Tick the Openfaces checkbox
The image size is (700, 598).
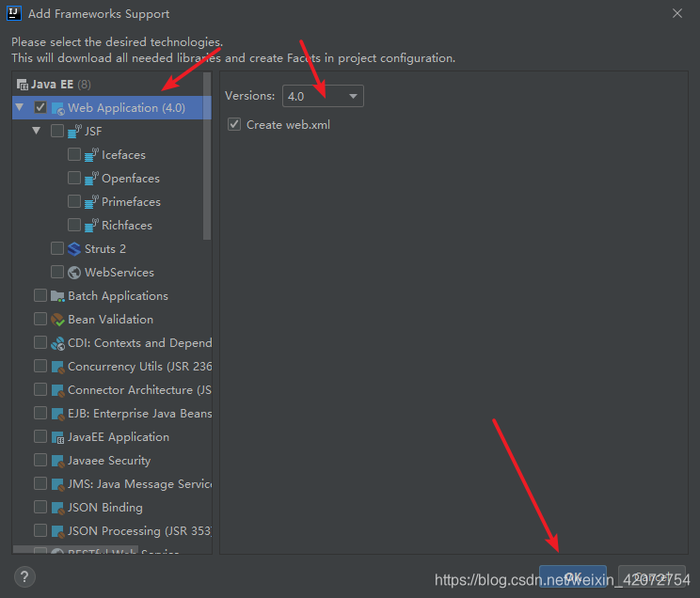coord(74,178)
